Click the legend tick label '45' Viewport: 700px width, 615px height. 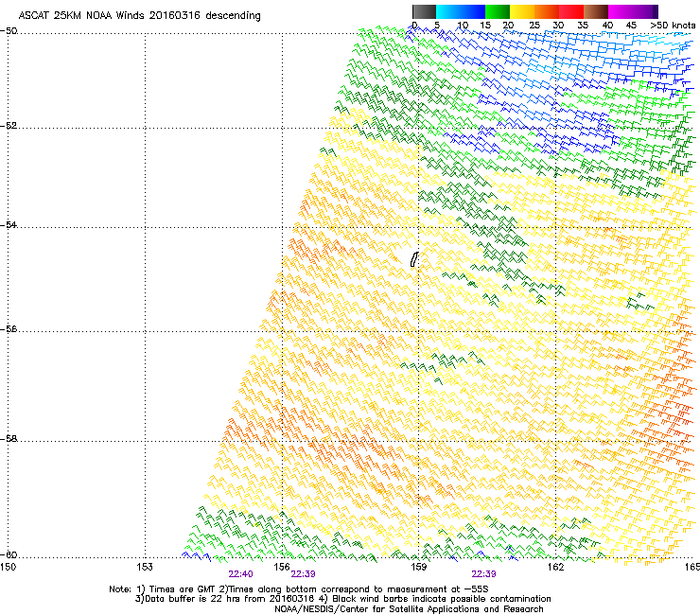(x=631, y=26)
